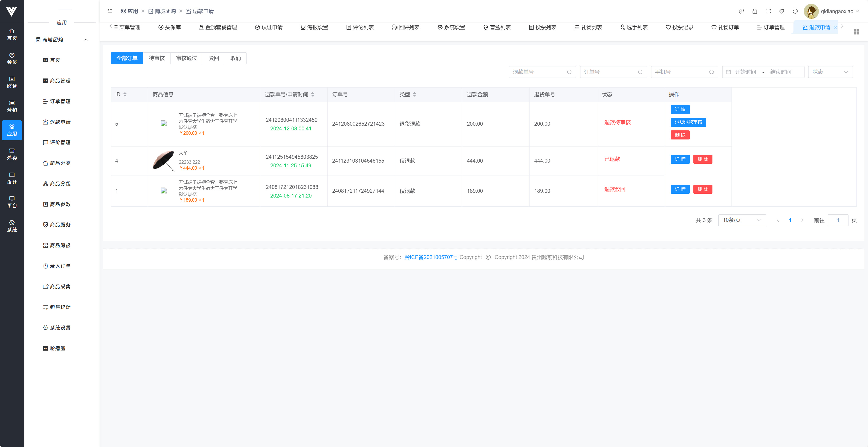Open the 财务 section in left rail
Viewport: 868px width, 447px height.
point(12,82)
